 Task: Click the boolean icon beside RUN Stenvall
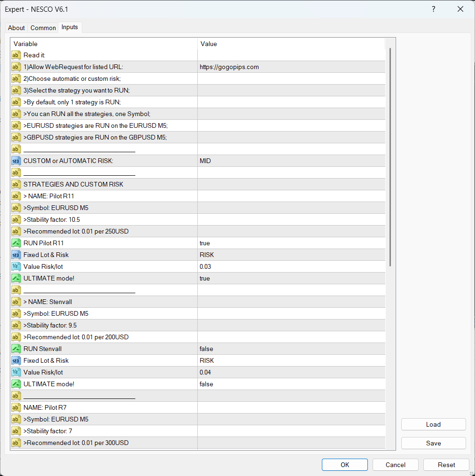click(x=16, y=349)
